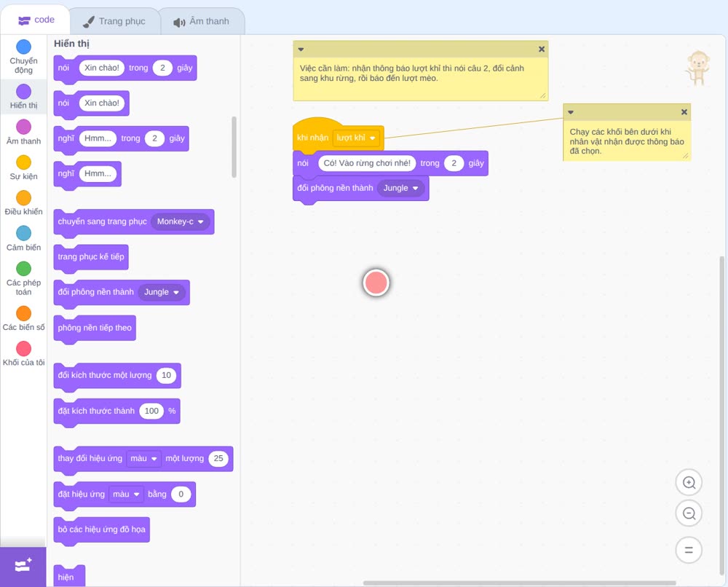Switch to the Âm thanh tab
Image resolution: width=728 pixels, height=587 pixels.
[202, 21]
